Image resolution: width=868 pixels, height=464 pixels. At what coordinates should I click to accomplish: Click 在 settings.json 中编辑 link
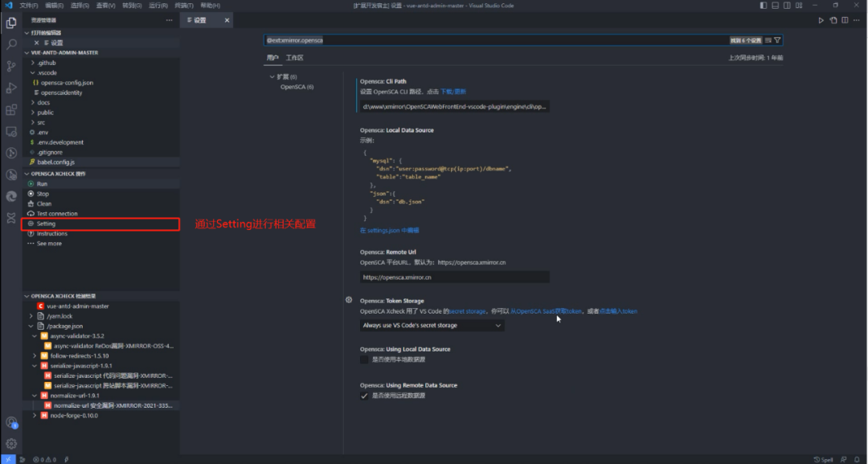click(389, 230)
